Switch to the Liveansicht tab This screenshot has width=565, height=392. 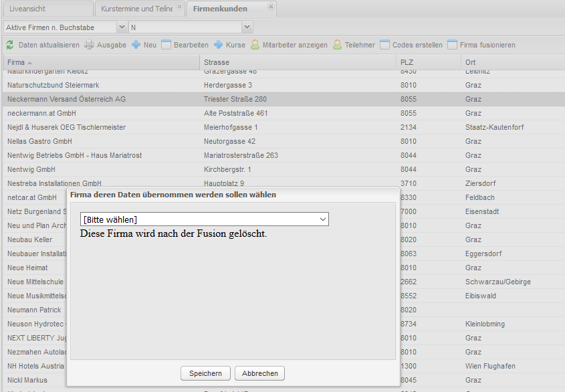tap(47, 9)
